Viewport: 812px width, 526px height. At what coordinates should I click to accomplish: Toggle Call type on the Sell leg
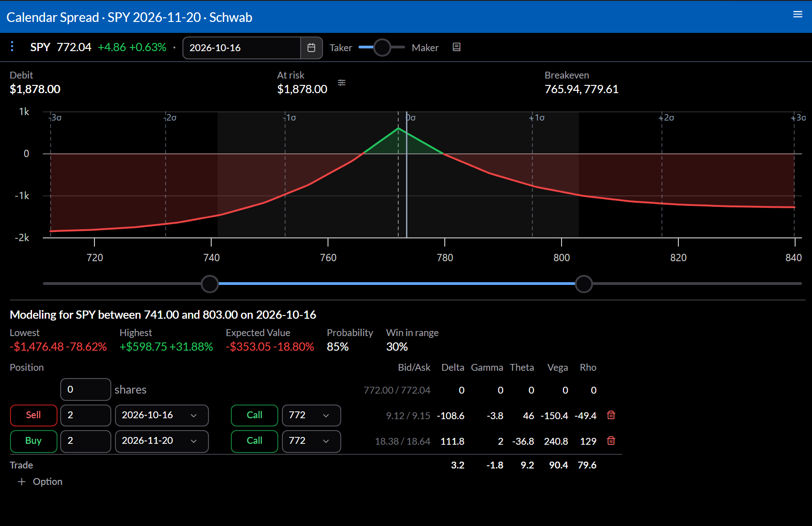[255, 416]
